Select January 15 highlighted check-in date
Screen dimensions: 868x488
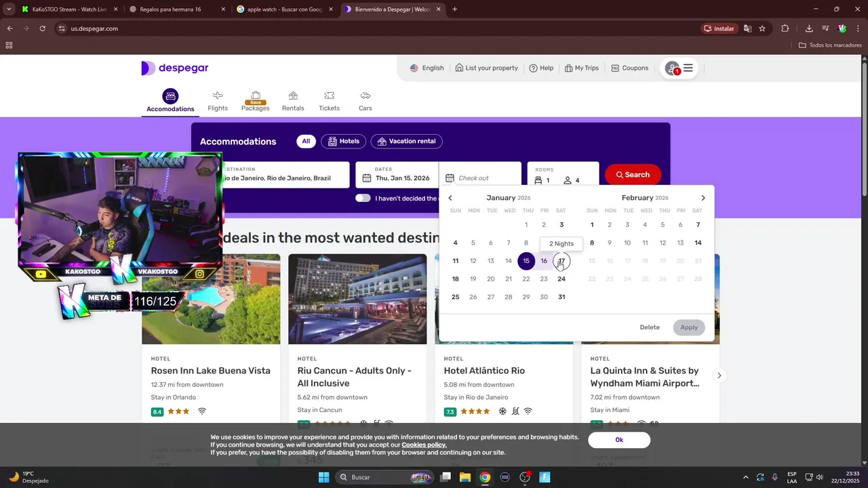click(x=526, y=261)
